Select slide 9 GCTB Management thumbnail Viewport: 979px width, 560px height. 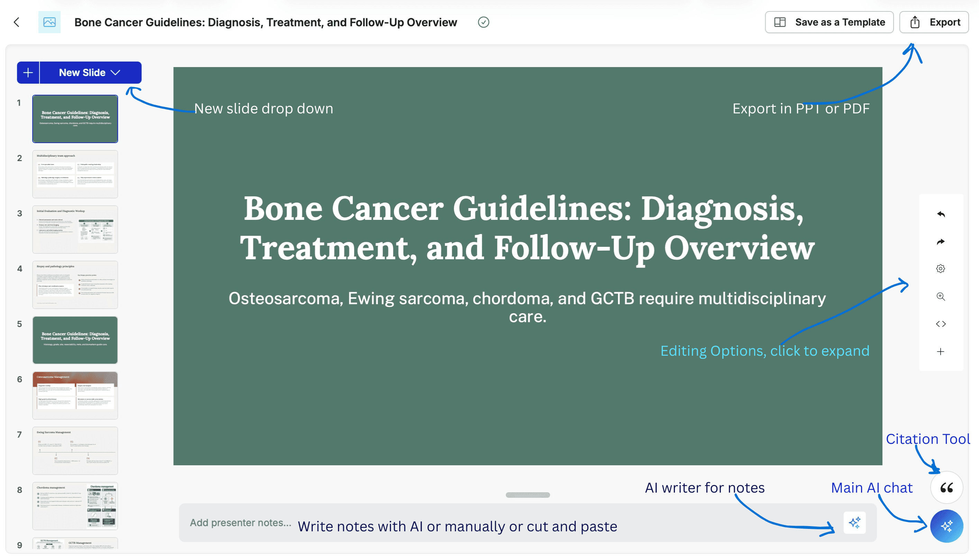tap(75, 543)
